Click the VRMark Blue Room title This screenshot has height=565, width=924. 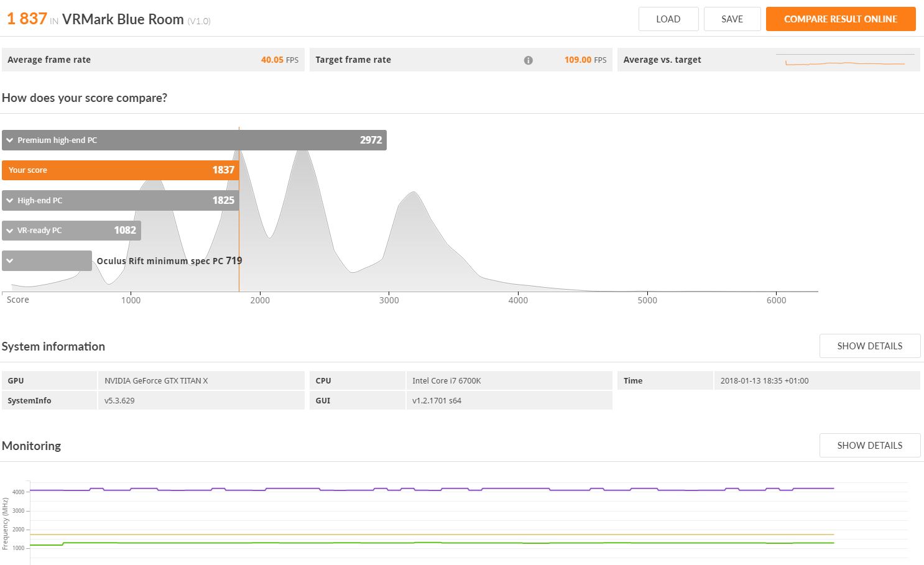[x=123, y=19]
